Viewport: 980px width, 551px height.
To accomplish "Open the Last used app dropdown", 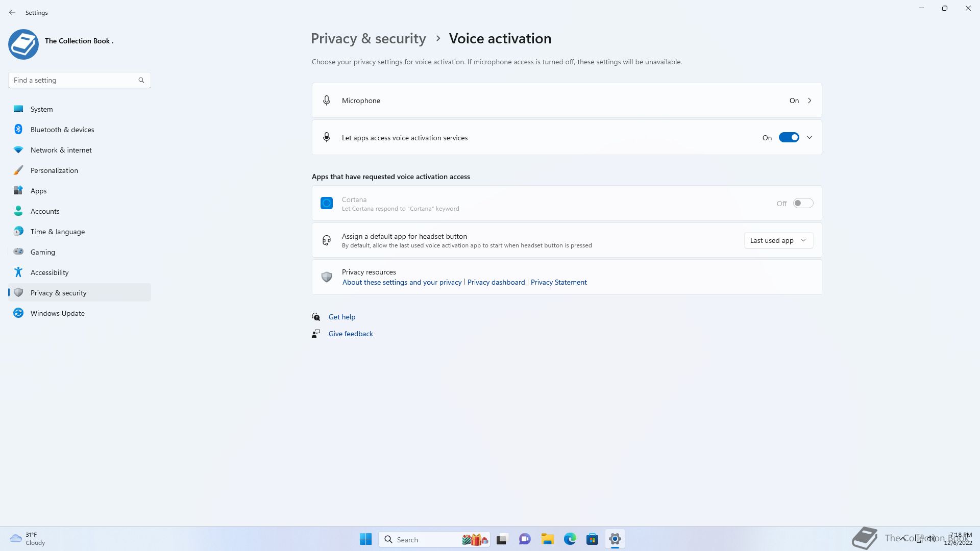I will coord(778,240).
